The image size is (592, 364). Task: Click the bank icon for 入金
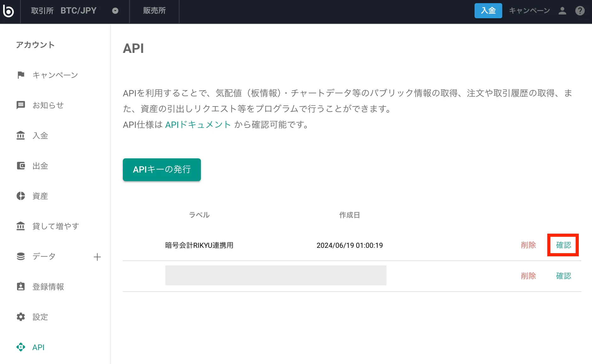coord(21,135)
